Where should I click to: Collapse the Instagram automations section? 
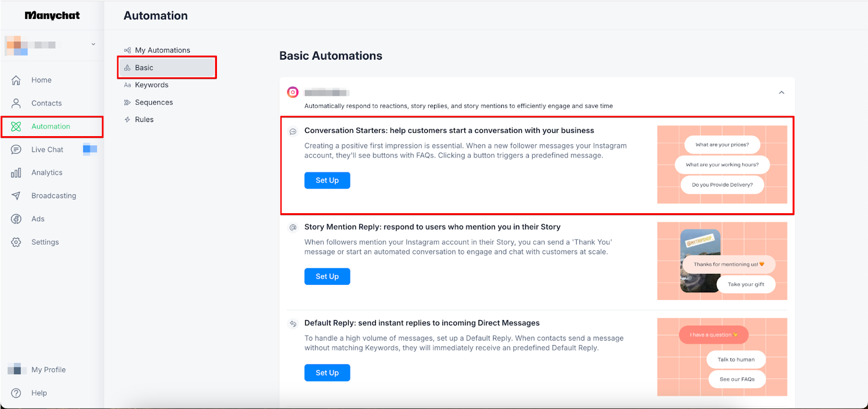coord(782,93)
